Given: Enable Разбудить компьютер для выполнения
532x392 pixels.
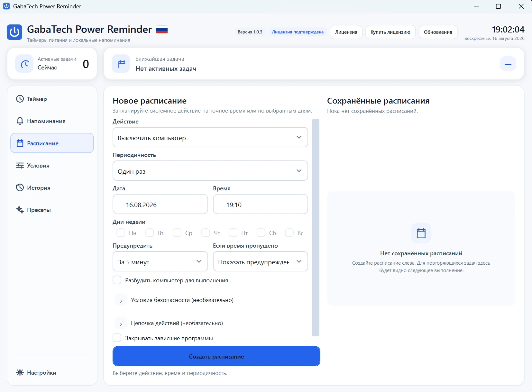Looking at the screenshot, I should click(117, 280).
